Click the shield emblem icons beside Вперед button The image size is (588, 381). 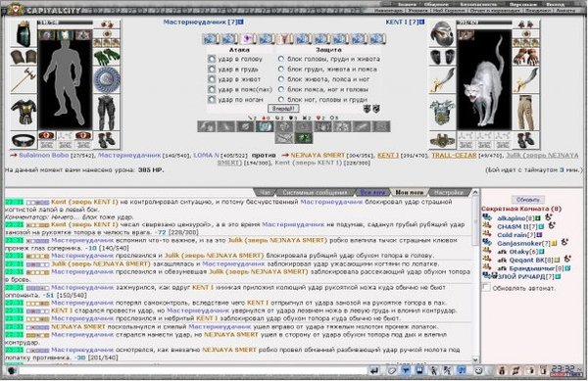pos(371,109)
